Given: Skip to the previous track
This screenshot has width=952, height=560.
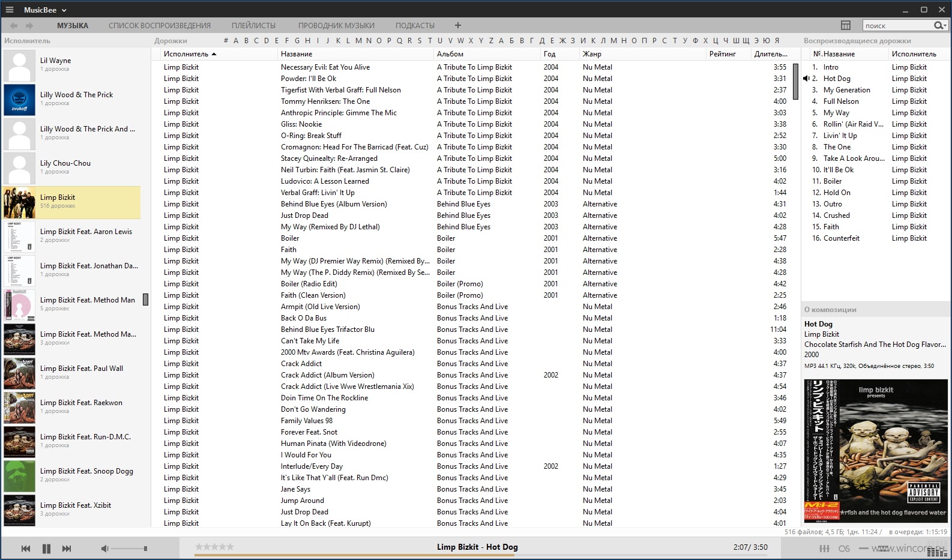Looking at the screenshot, I should [x=26, y=549].
